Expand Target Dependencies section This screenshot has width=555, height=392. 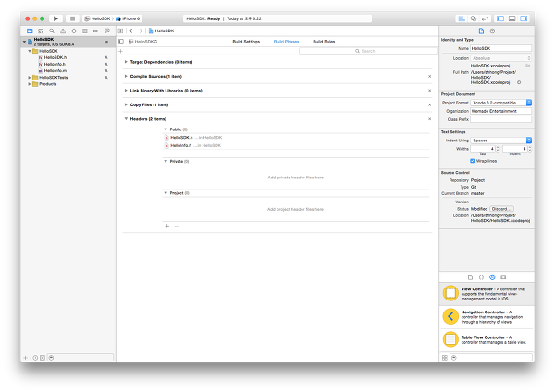click(x=126, y=62)
